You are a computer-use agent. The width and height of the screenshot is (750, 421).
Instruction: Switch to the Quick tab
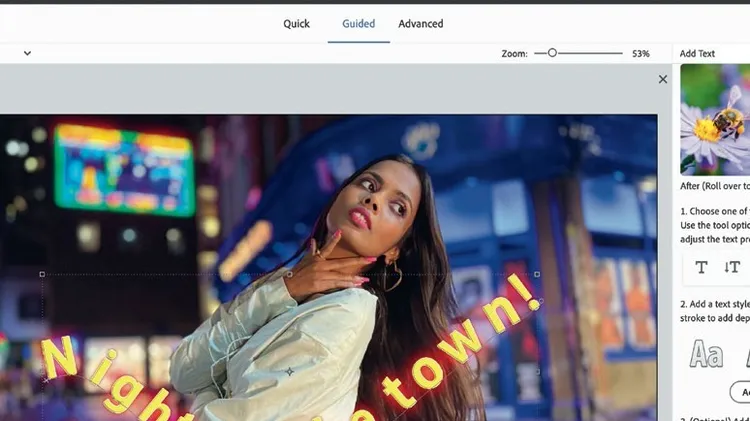coord(296,23)
